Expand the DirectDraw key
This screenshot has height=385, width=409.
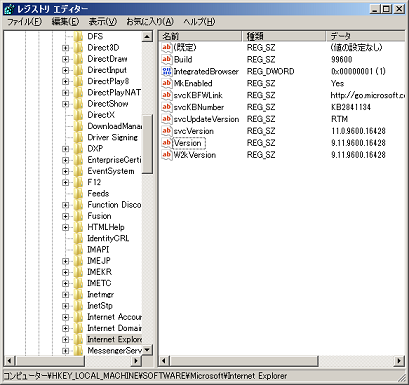click(x=66, y=59)
